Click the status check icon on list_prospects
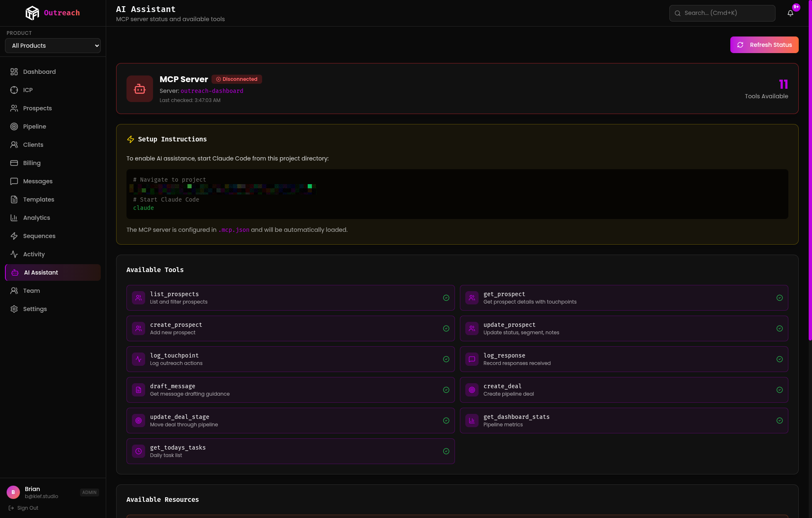The height and width of the screenshot is (518, 812). click(x=446, y=298)
